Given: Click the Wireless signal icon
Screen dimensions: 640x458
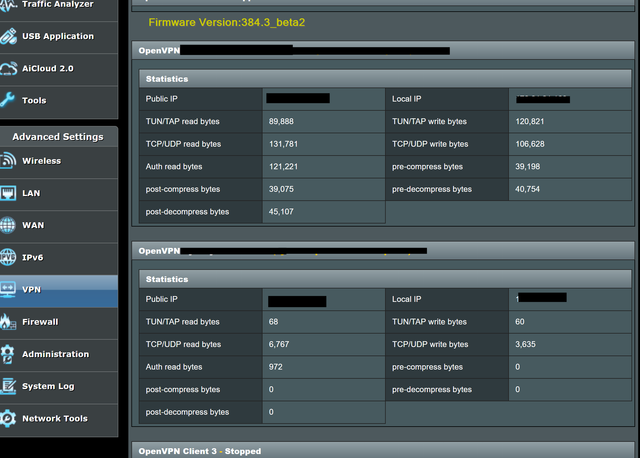Looking at the screenshot, I should (8, 161).
